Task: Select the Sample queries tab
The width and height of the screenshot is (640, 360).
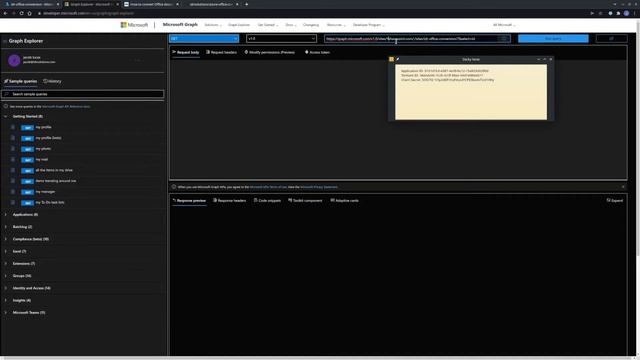Action: (x=20, y=81)
